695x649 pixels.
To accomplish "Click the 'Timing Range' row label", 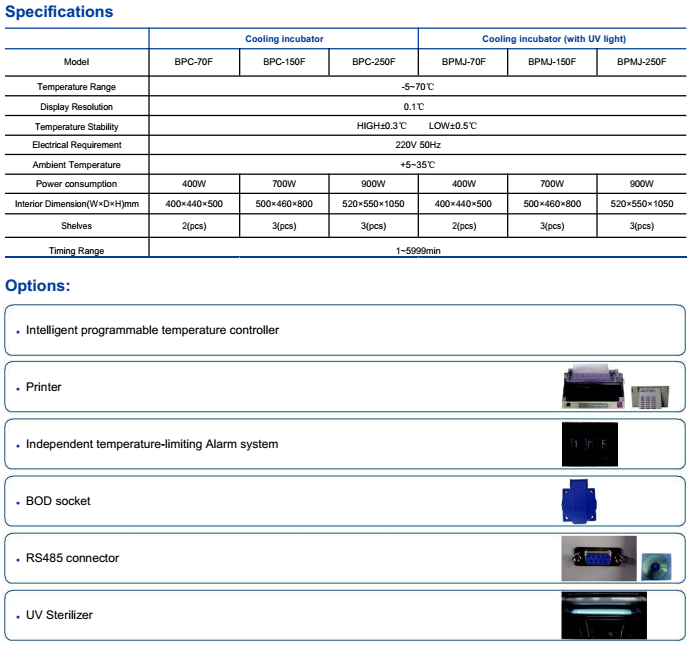I will (76, 251).
